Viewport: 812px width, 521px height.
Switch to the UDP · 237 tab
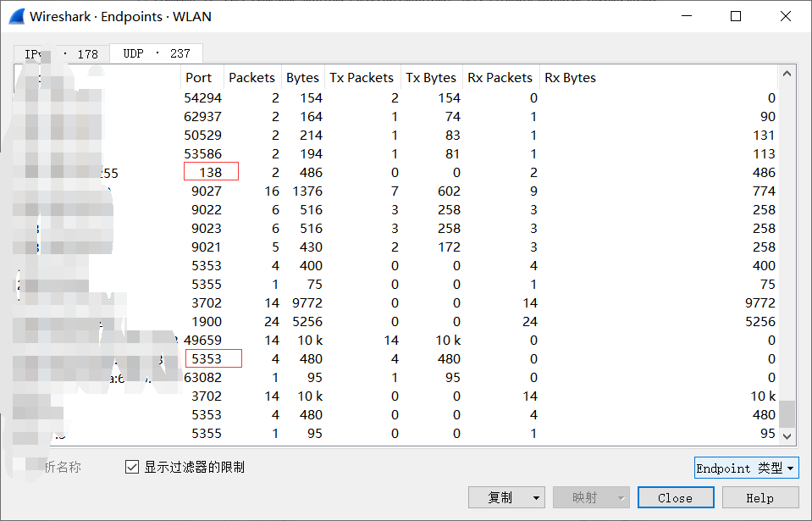pyautogui.click(x=157, y=53)
